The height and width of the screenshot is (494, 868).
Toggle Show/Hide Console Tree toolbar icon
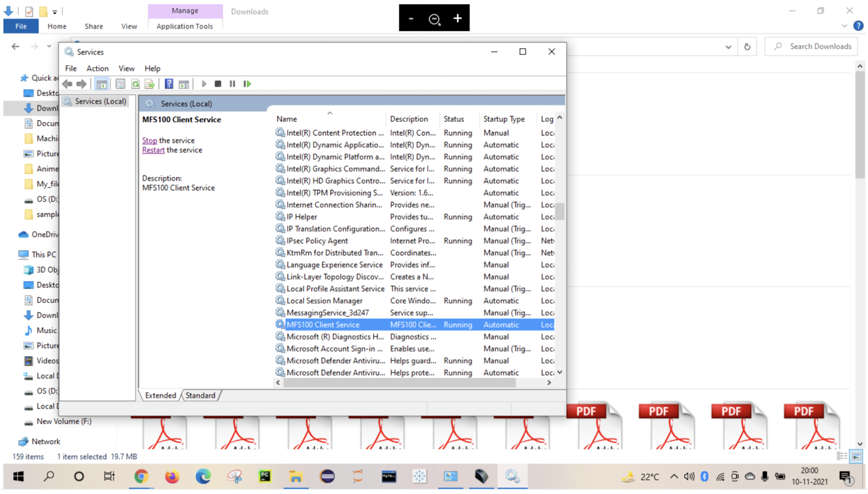pyautogui.click(x=101, y=84)
